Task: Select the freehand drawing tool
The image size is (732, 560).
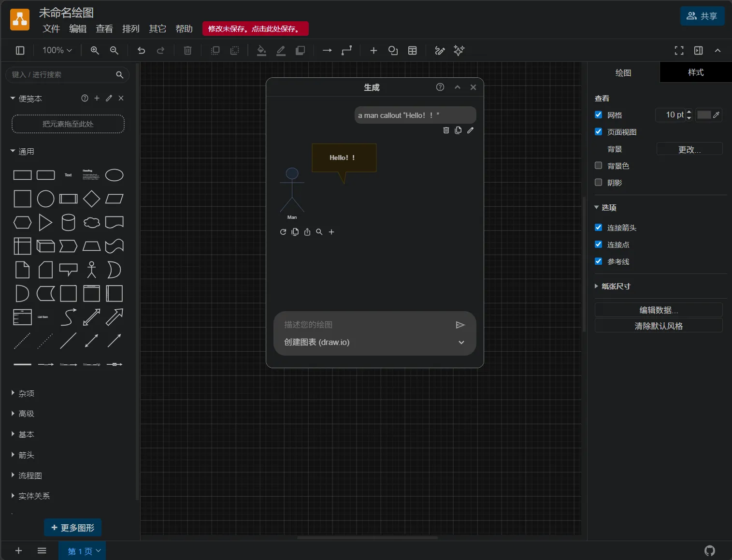Action: click(x=440, y=50)
